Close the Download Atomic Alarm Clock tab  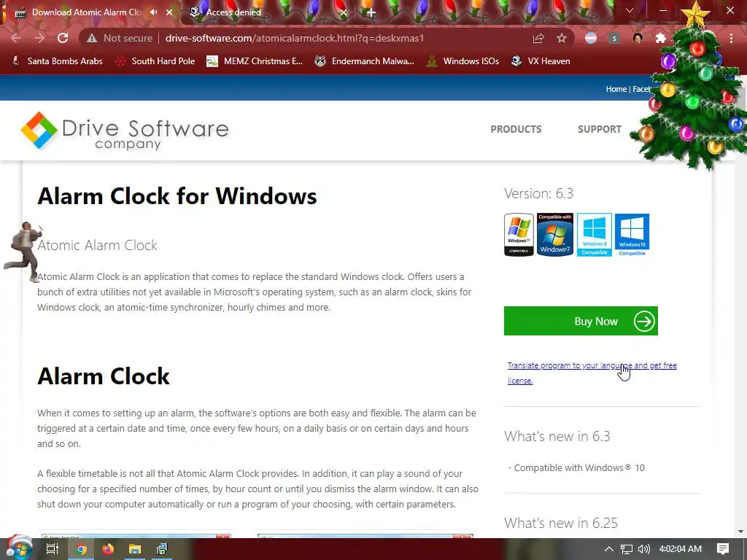(169, 12)
